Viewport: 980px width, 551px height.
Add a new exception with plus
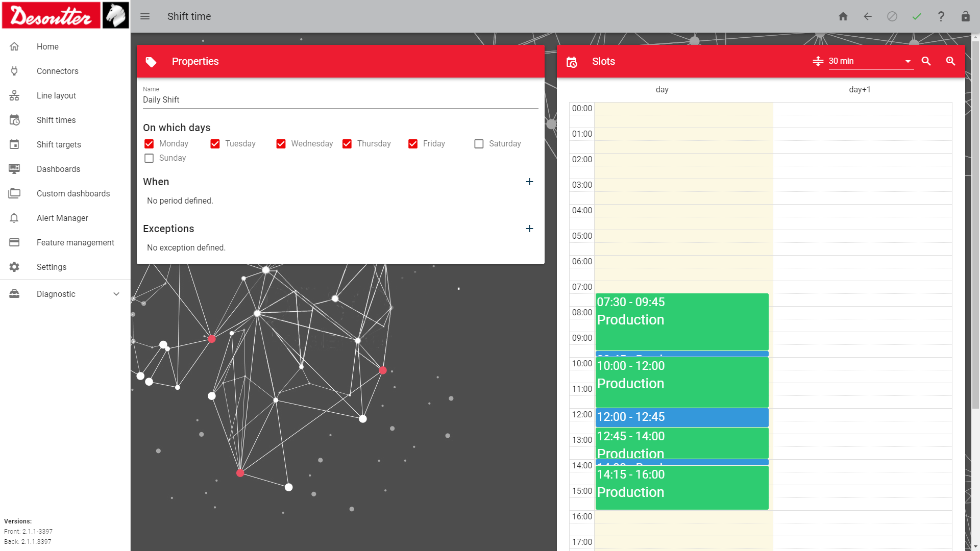[x=529, y=229]
